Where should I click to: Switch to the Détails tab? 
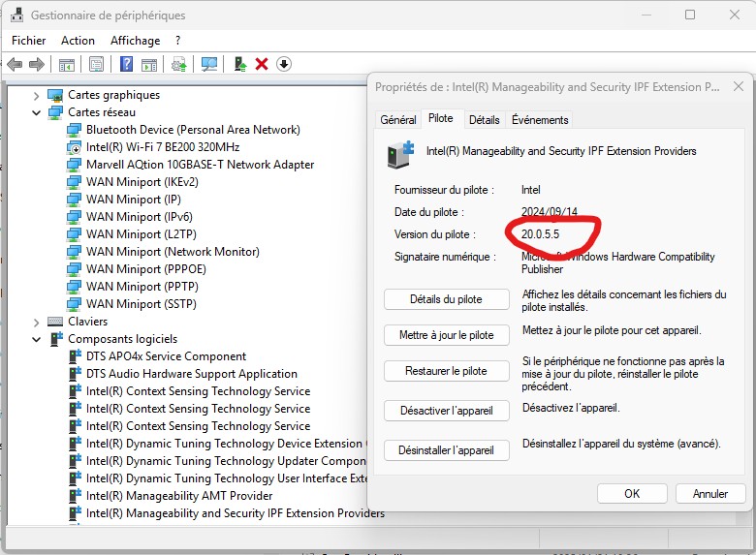point(484,120)
